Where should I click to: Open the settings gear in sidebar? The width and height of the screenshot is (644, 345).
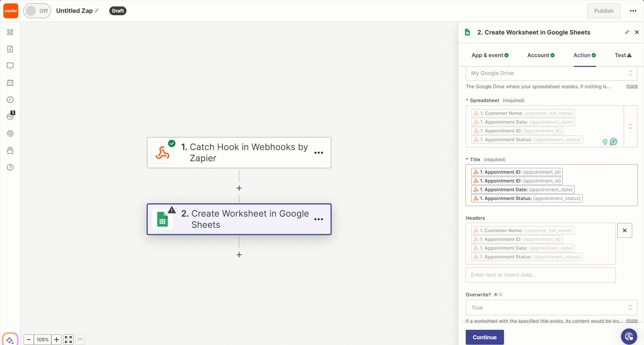[x=10, y=133]
